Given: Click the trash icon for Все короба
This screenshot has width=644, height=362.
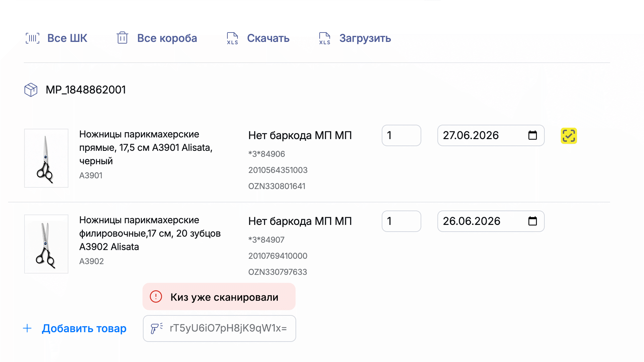Looking at the screenshot, I should point(122,38).
